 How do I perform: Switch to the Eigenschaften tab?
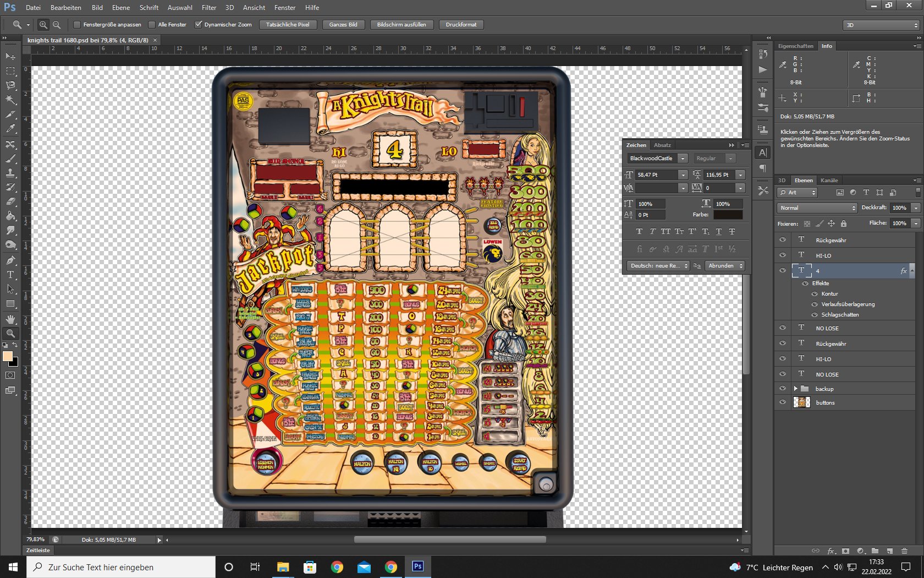795,46
